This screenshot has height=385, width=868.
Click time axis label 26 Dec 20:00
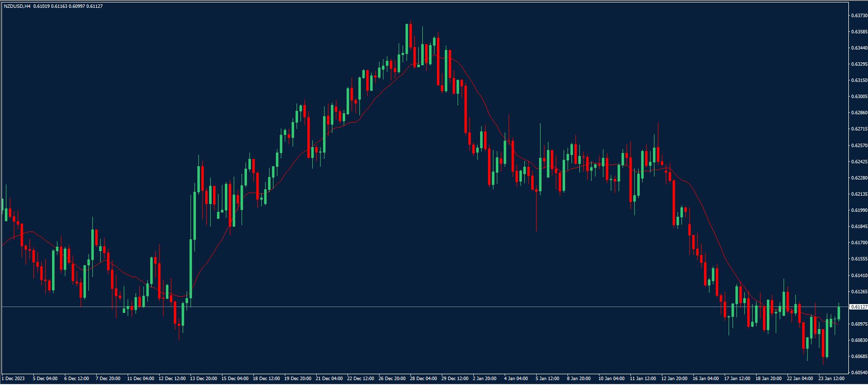click(x=392, y=379)
